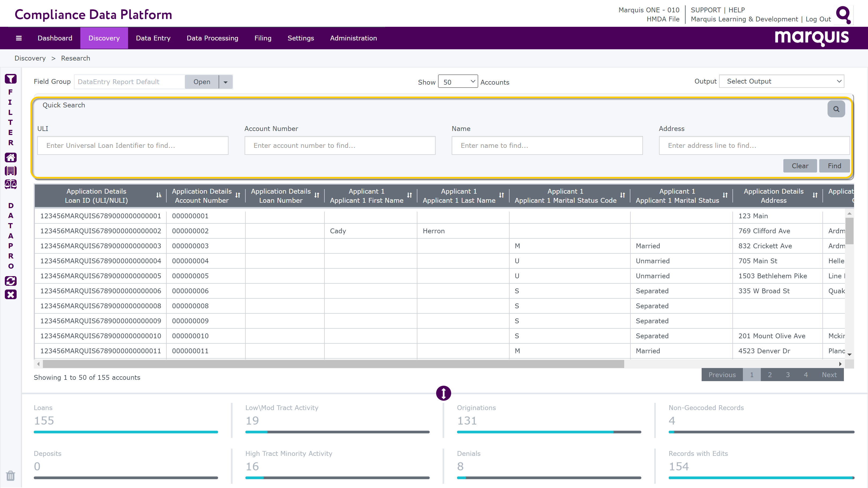The width and height of the screenshot is (868, 488).
Task: Sort by Application Details Address column
Action: click(815, 195)
